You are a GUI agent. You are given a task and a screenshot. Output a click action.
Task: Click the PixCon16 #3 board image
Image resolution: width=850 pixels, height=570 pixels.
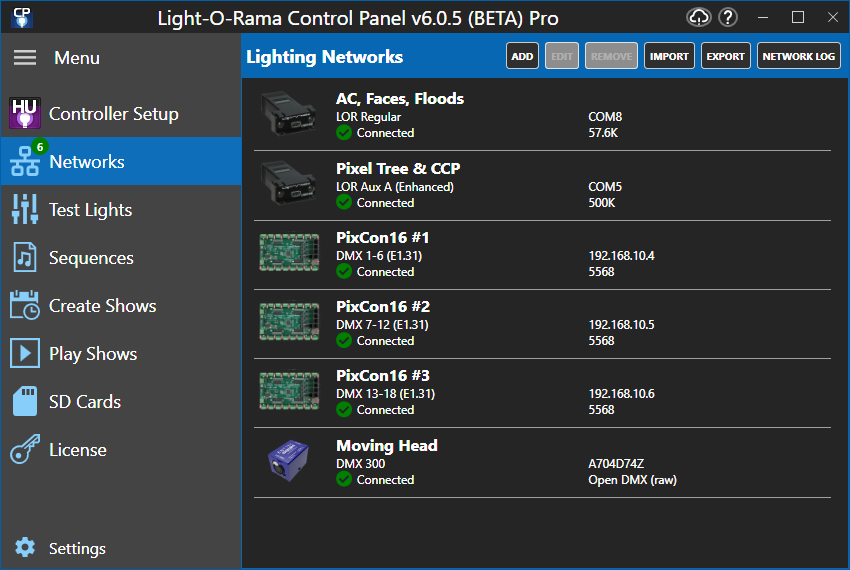pyautogui.click(x=289, y=390)
